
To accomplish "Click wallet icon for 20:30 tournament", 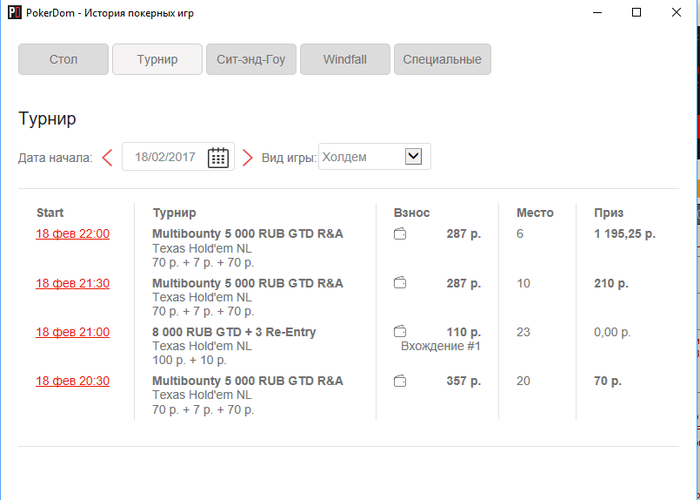I will pos(400,381).
